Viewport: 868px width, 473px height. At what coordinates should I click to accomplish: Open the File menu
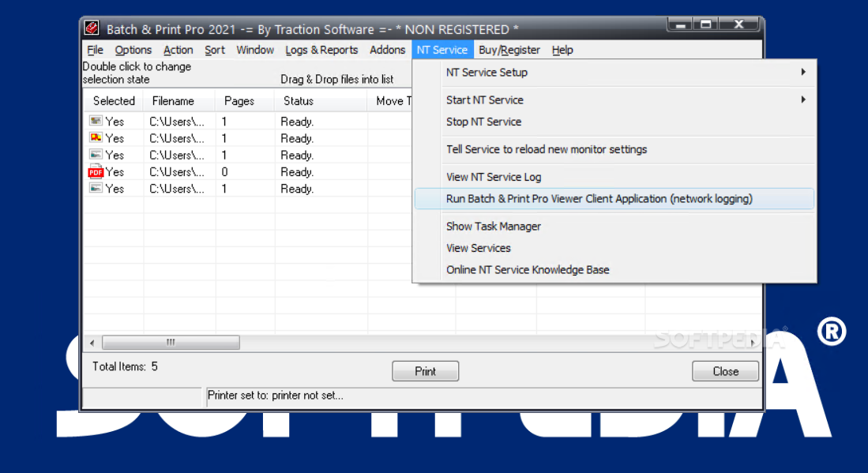tap(96, 50)
